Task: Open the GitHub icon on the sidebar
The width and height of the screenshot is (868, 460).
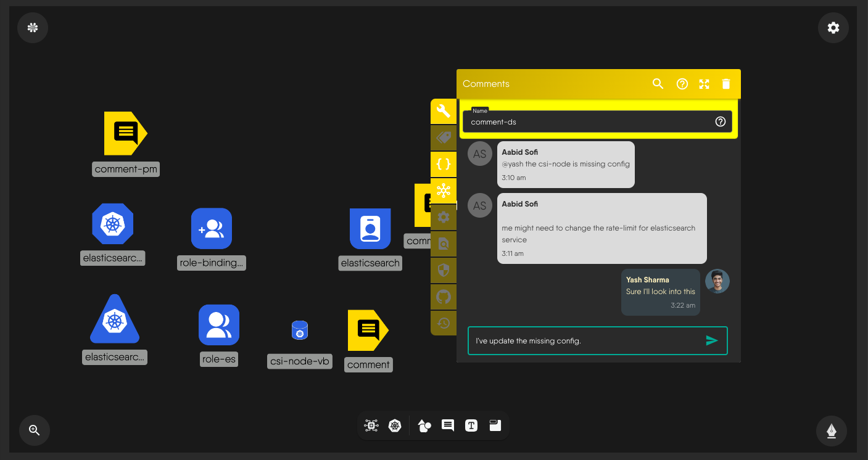Action: tap(444, 297)
